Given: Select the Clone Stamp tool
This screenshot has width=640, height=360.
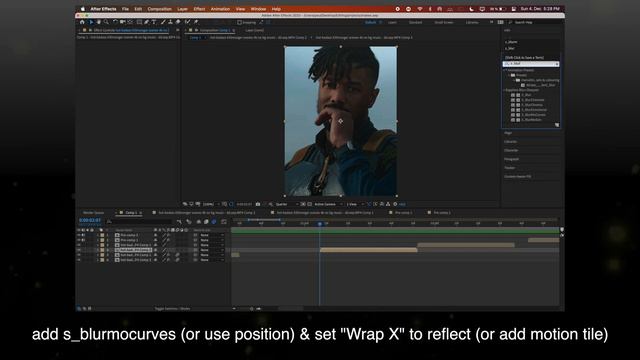Looking at the screenshot, I should [170, 22].
